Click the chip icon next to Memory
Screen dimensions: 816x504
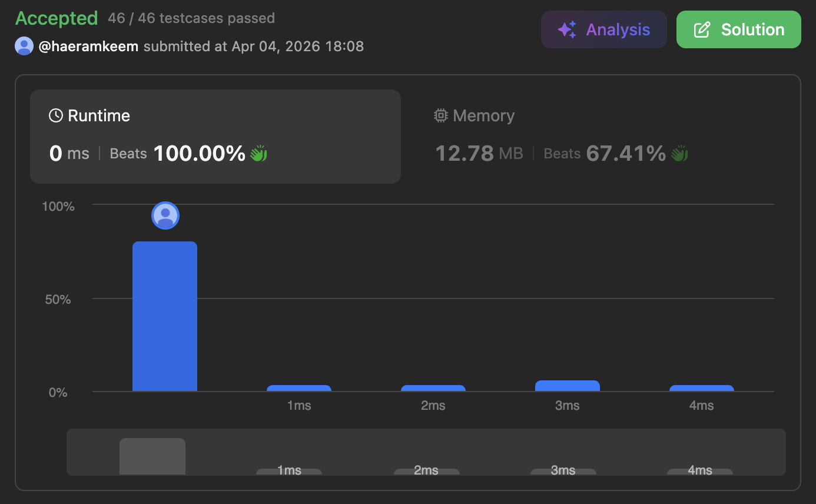(x=440, y=115)
